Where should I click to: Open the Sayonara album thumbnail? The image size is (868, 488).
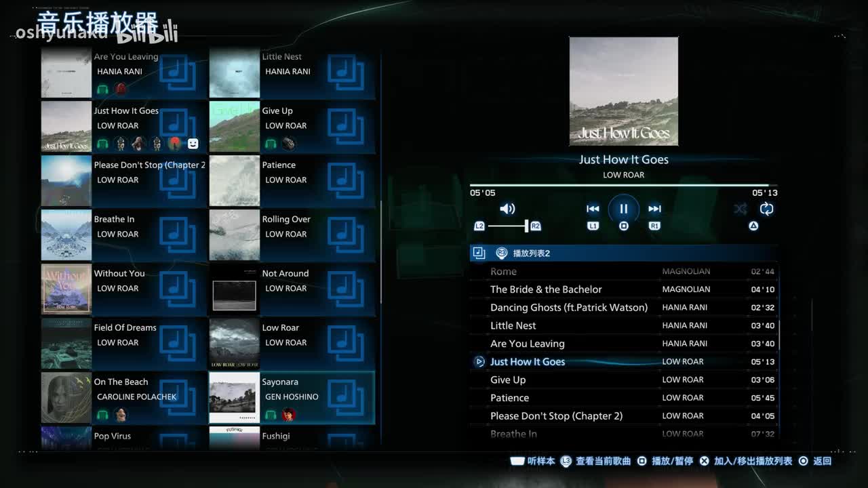coord(235,397)
